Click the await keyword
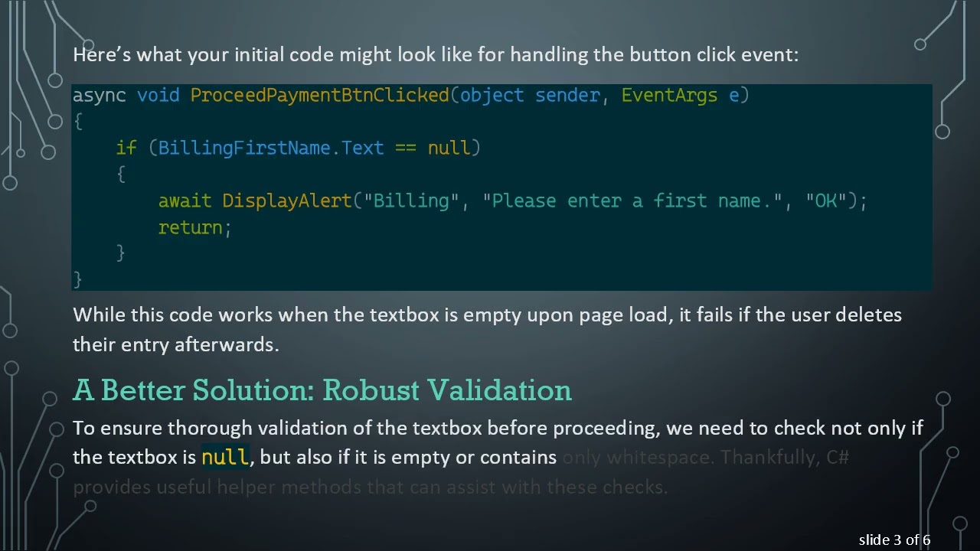 click(x=185, y=201)
